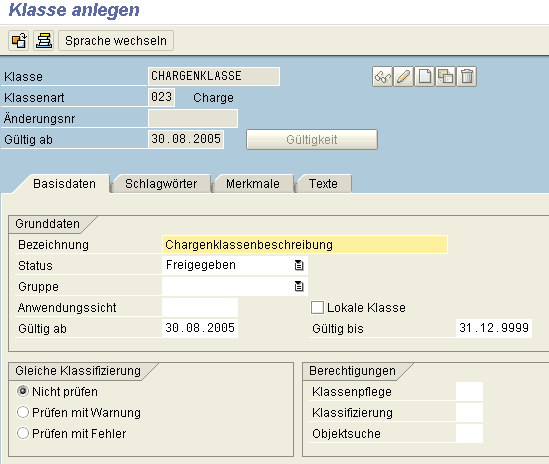
Task: Open the Texte tab
Action: click(323, 184)
